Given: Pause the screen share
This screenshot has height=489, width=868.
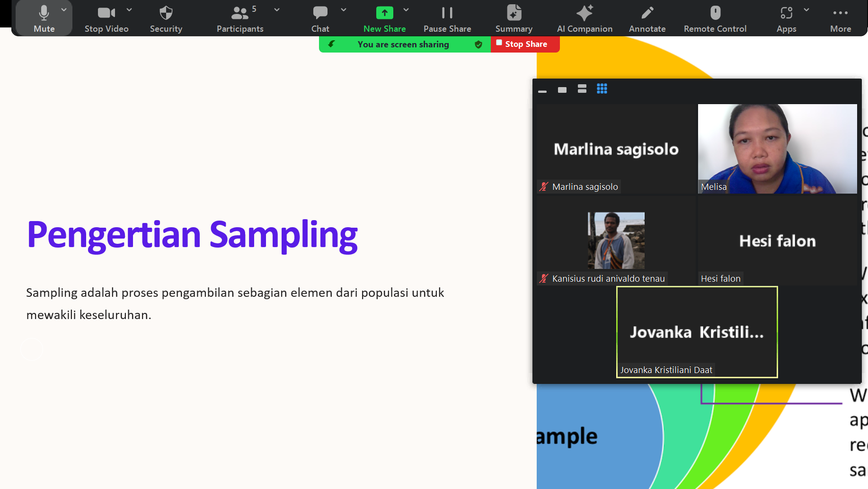Looking at the screenshot, I should click(x=447, y=18).
